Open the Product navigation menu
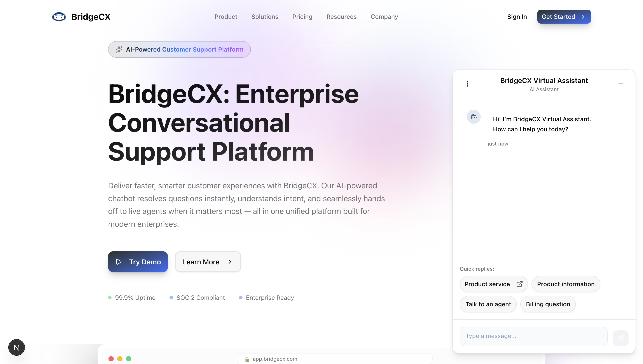The image size is (643, 364). pyautogui.click(x=226, y=17)
